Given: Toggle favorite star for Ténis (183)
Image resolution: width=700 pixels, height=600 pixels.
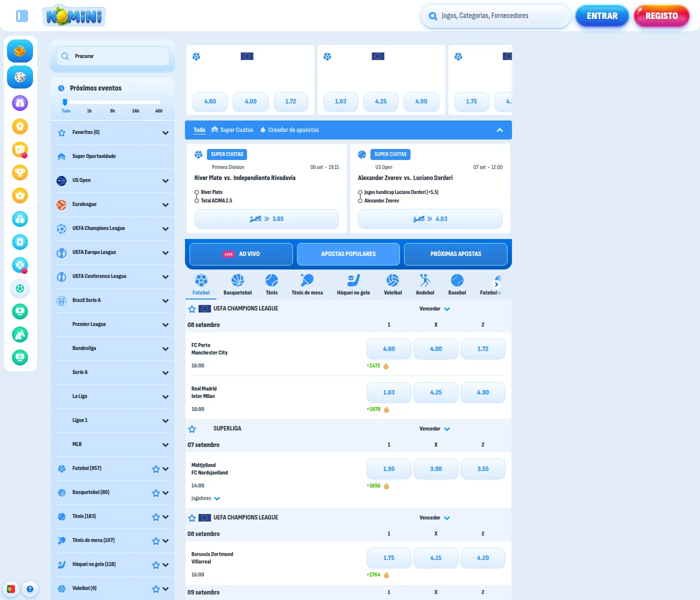Looking at the screenshot, I should pyautogui.click(x=156, y=517).
